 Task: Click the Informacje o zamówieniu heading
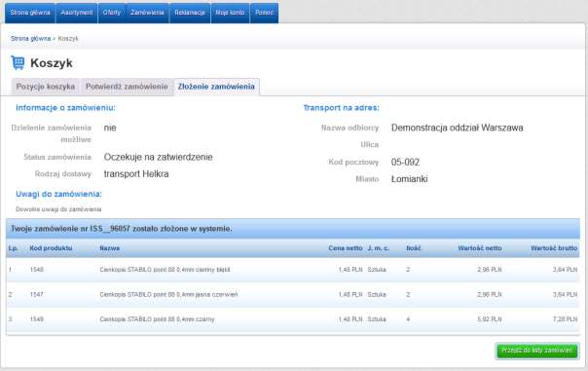point(65,108)
